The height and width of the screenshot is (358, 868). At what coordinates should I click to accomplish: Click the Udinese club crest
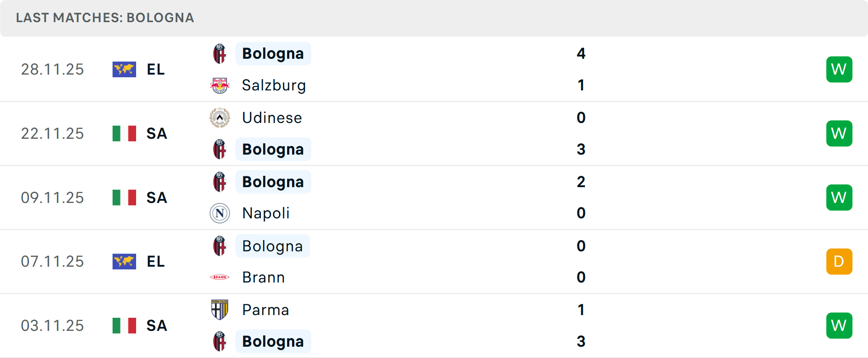pyautogui.click(x=220, y=118)
